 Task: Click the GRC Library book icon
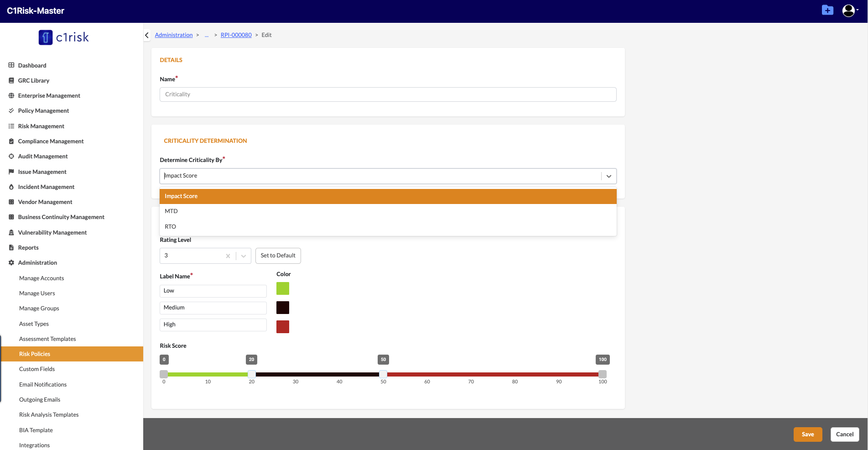coord(11,80)
